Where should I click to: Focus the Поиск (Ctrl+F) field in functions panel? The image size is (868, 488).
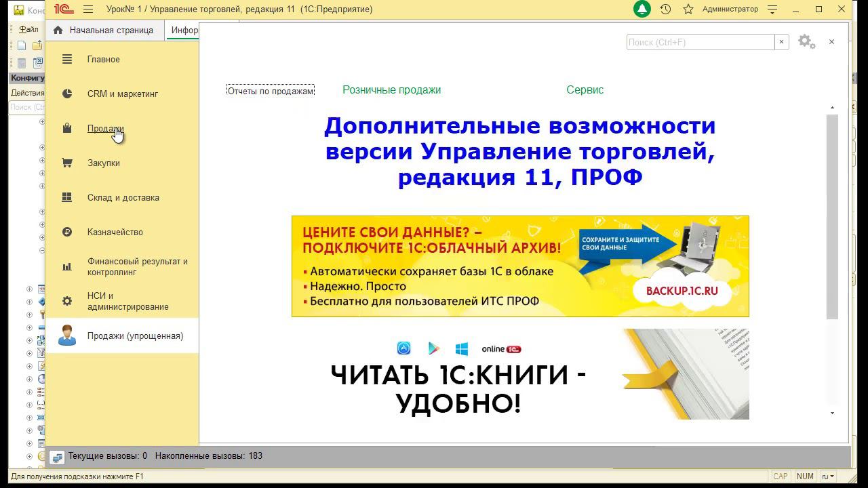click(x=701, y=42)
